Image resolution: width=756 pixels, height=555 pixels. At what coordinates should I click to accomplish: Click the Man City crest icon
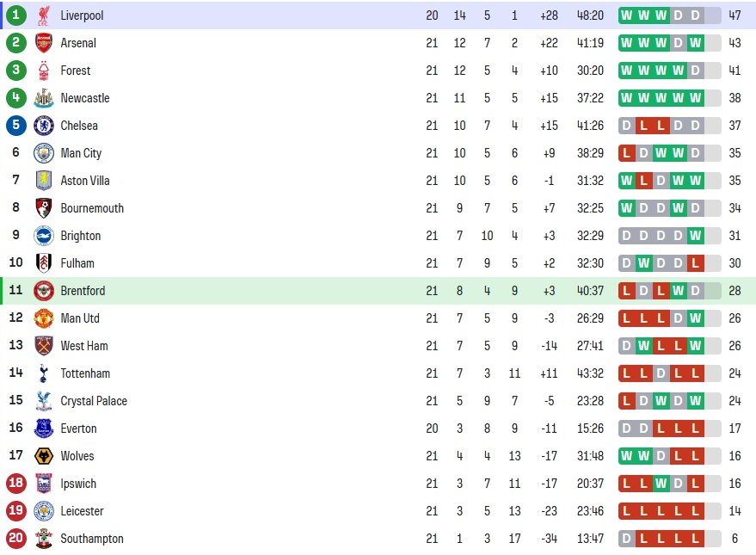(x=43, y=153)
